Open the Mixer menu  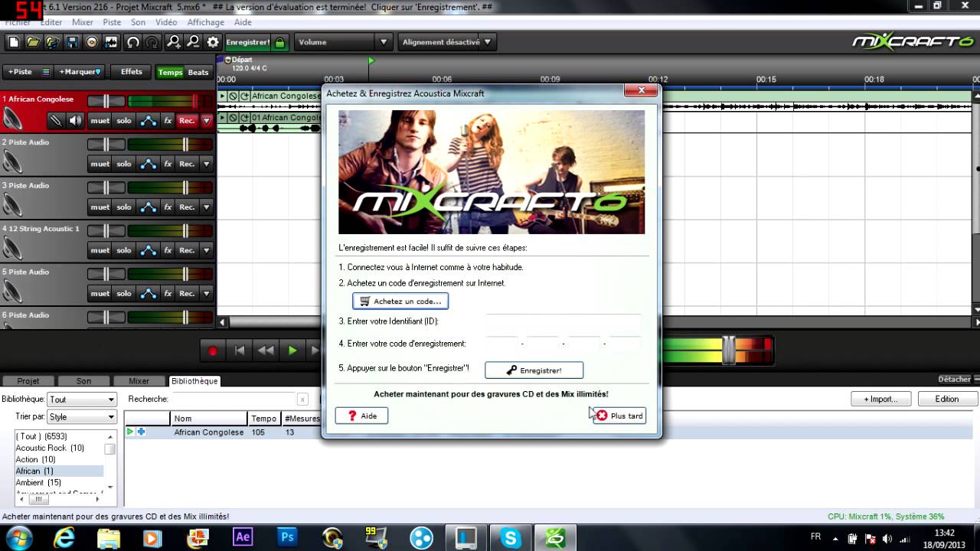pyautogui.click(x=83, y=22)
